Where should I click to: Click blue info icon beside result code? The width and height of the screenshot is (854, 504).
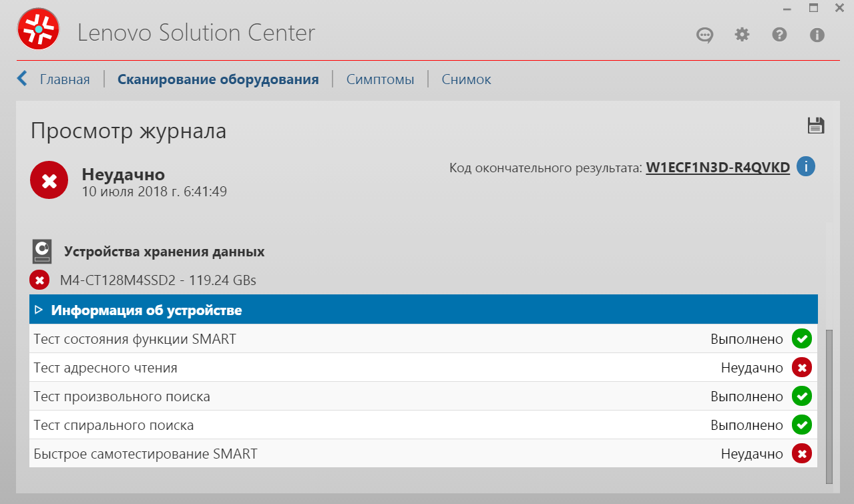tap(805, 167)
